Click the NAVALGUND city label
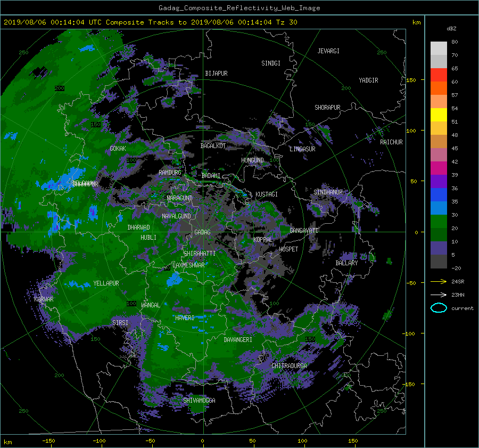 176,216
